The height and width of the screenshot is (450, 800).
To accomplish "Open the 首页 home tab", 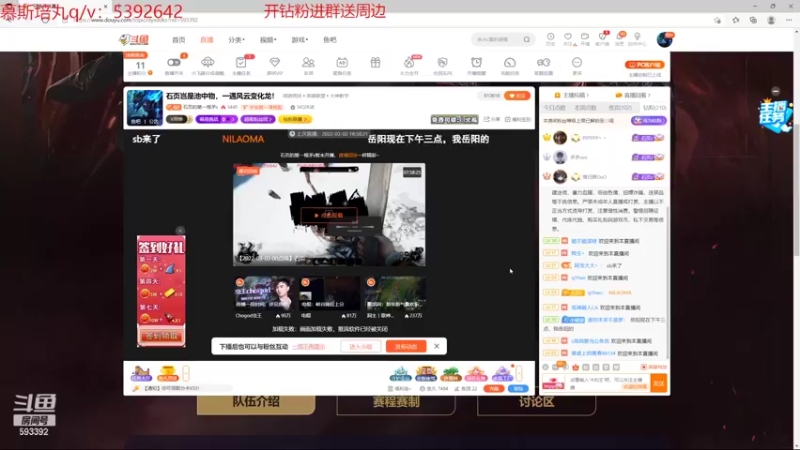I will pos(179,40).
